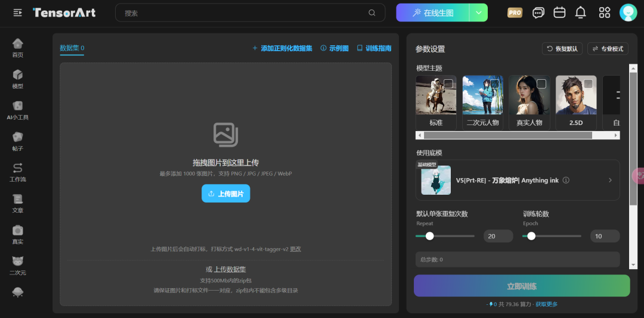Click the Repeat slider handle

pyautogui.click(x=429, y=236)
